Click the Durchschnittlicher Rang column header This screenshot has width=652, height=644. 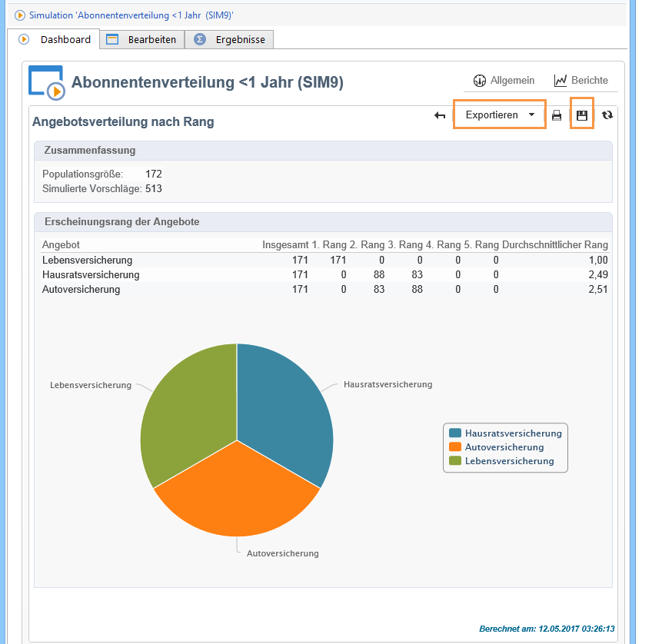tap(555, 244)
